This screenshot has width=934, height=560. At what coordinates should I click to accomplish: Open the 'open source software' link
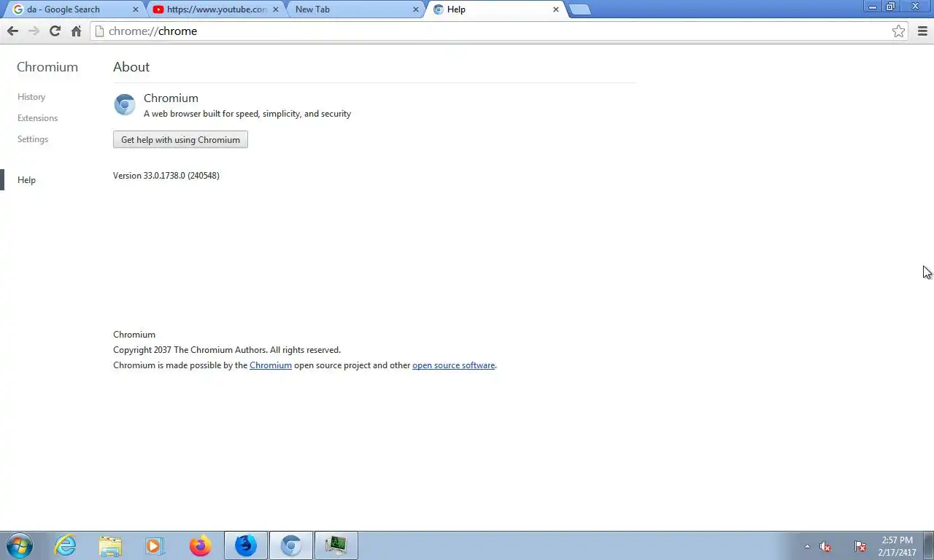[x=453, y=365]
